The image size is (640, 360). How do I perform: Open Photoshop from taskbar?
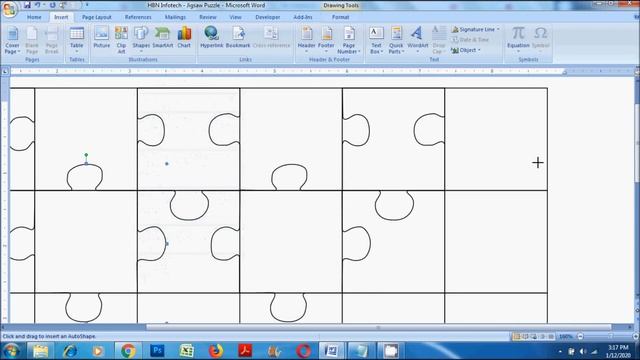coord(157,351)
